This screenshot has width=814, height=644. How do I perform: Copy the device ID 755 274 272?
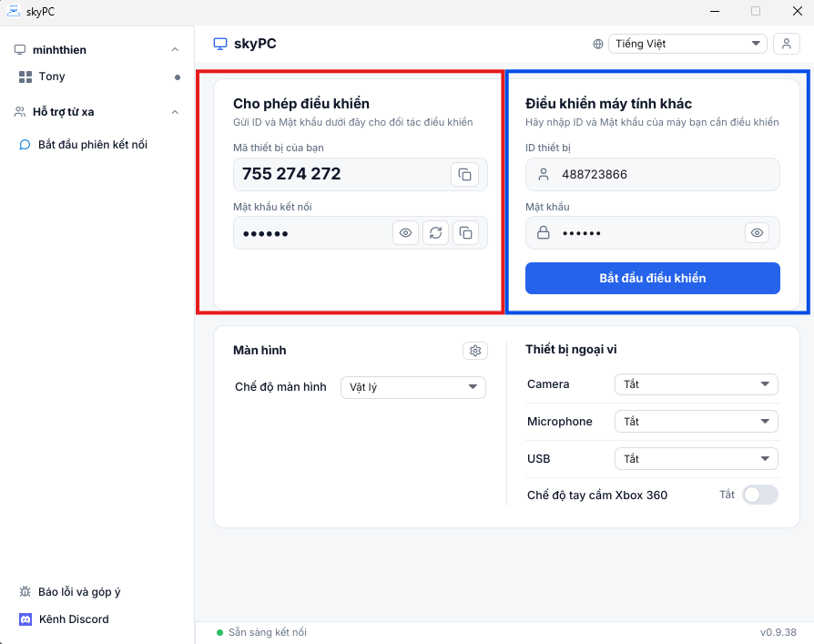pyautogui.click(x=464, y=175)
